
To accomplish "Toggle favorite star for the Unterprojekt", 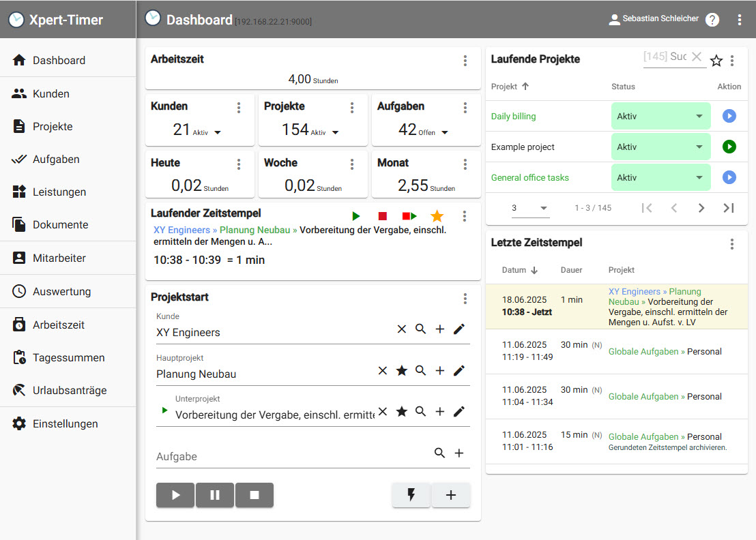I will 402,411.
